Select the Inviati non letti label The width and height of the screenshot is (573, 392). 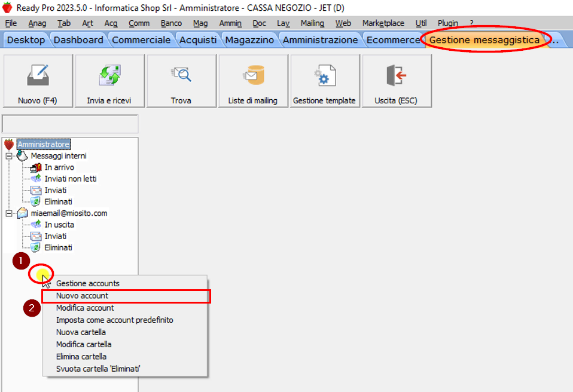71,179
